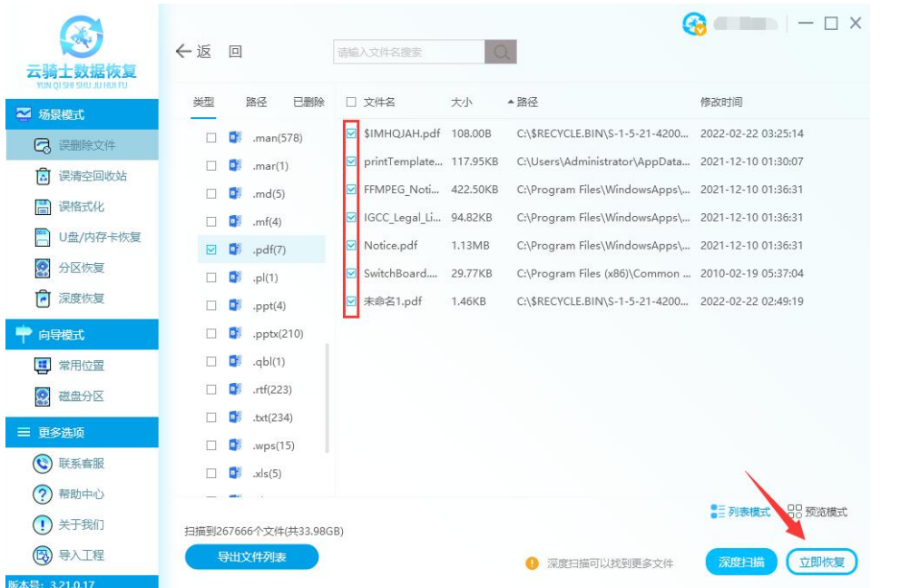Image resolution: width=910 pixels, height=588 pixels.
Task: Collapse the 向导模式 section header
Action: tap(79, 335)
